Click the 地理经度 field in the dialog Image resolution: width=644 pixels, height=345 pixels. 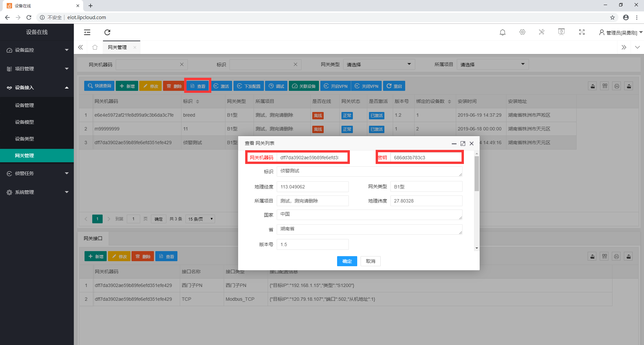313,187
